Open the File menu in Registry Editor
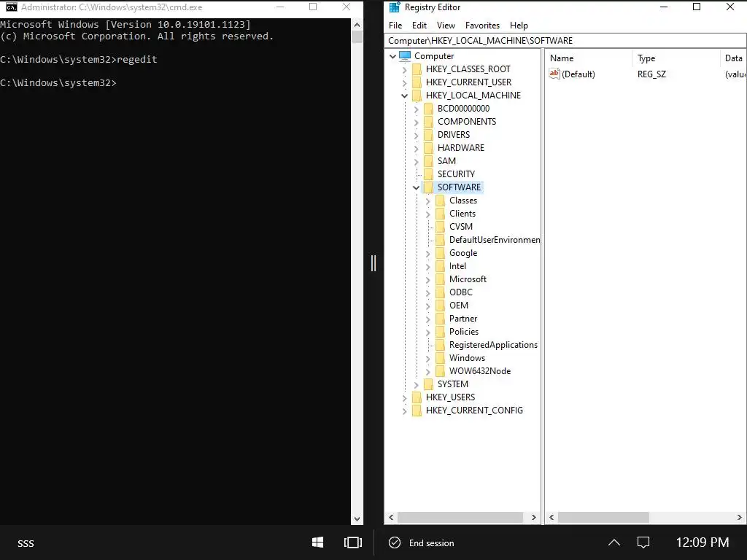This screenshot has width=747, height=560. click(x=395, y=26)
